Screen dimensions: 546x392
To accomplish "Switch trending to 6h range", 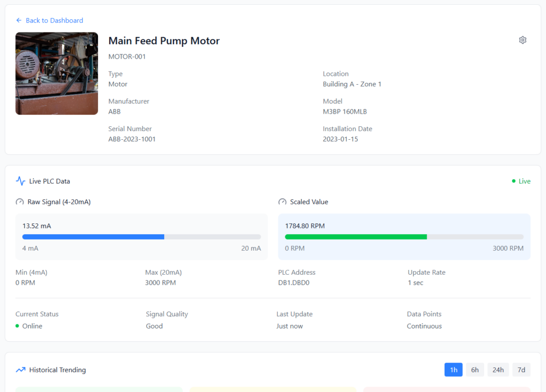I will point(475,370).
